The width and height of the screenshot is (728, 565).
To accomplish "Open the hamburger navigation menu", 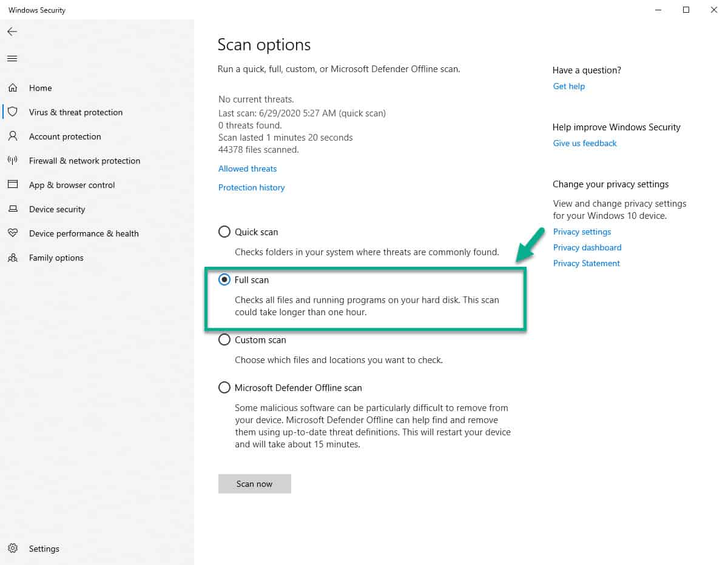I will coord(12,59).
